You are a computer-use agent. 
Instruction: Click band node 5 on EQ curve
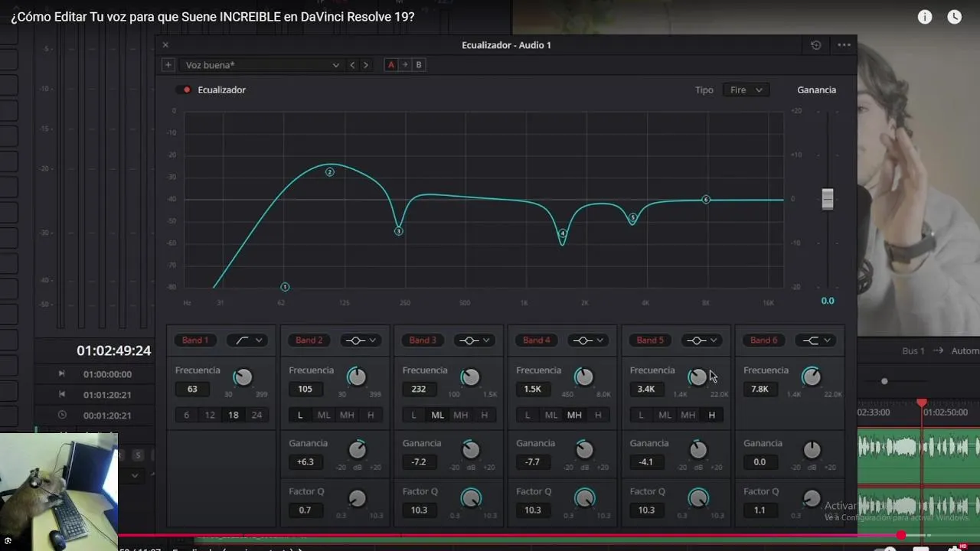pos(633,218)
